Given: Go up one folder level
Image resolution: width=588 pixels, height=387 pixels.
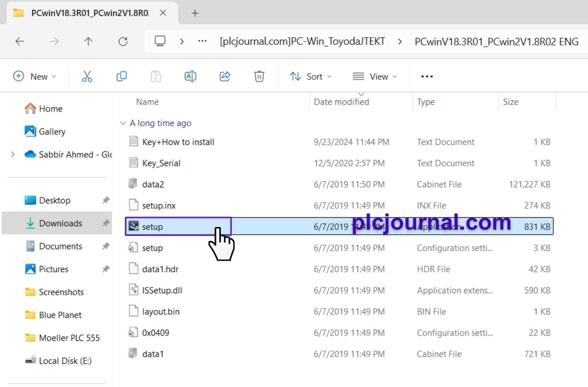Looking at the screenshot, I should coord(88,41).
